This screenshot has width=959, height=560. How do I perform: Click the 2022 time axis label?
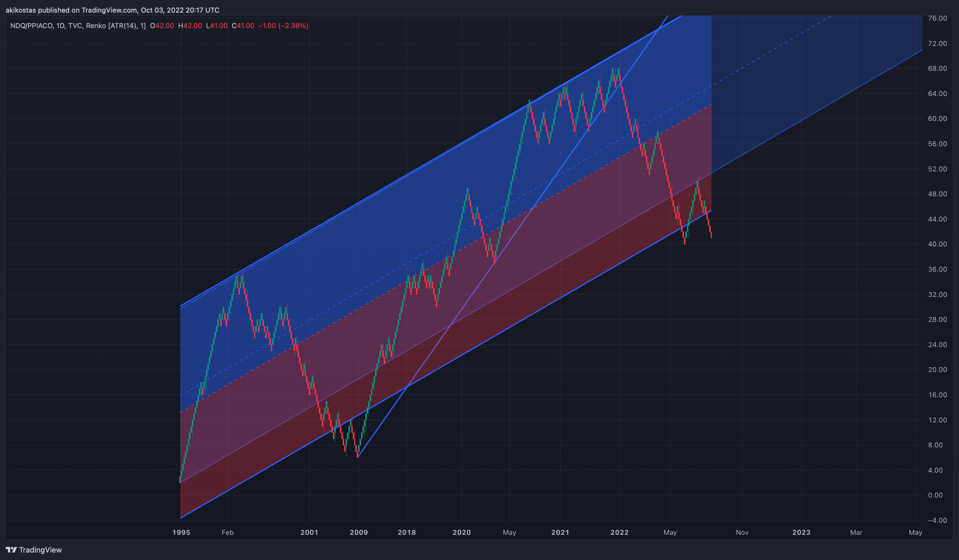pos(619,532)
